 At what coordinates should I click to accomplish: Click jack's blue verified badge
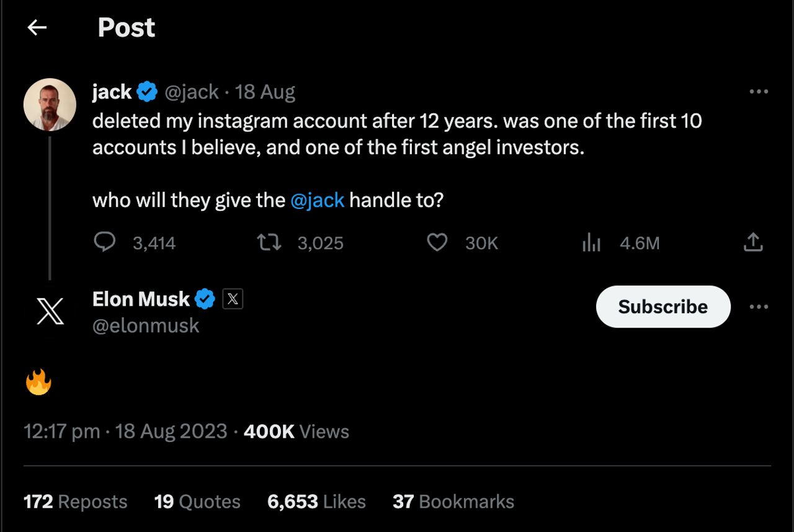147,92
